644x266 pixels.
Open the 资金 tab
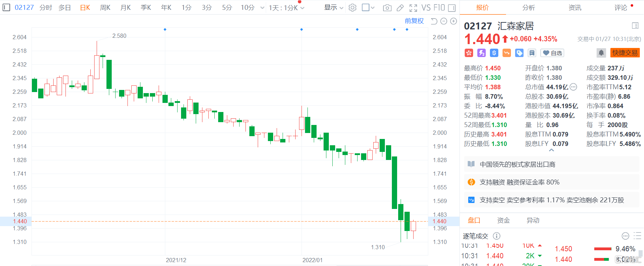coord(503,220)
